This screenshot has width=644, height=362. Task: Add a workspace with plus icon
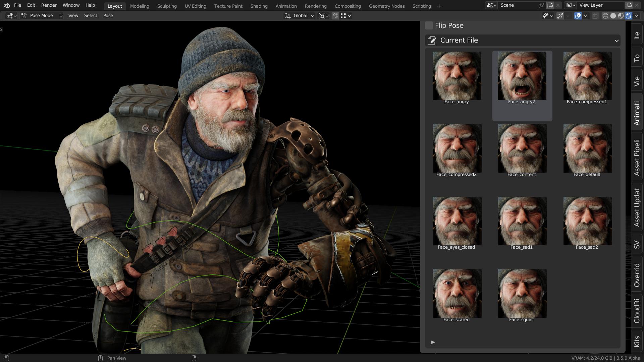click(x=439, y=6)
